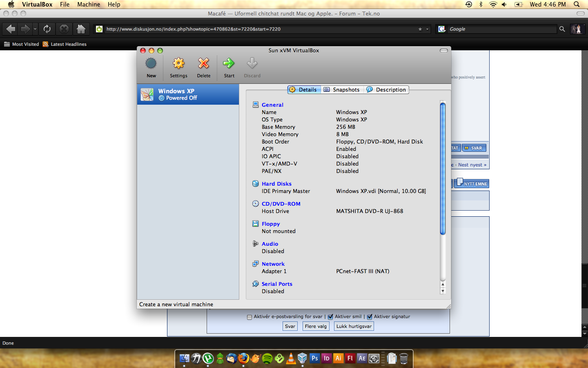Open Firefox history dropdown arrow
Image resolution: width=588 pixels, height=368 pixels.
[35, 29]
